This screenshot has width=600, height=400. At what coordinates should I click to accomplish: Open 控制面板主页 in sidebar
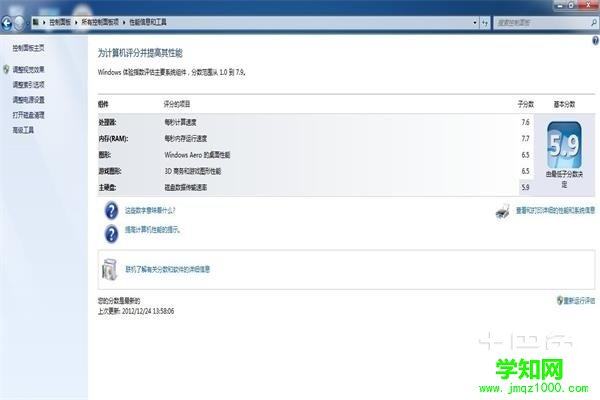coord(28,48)
